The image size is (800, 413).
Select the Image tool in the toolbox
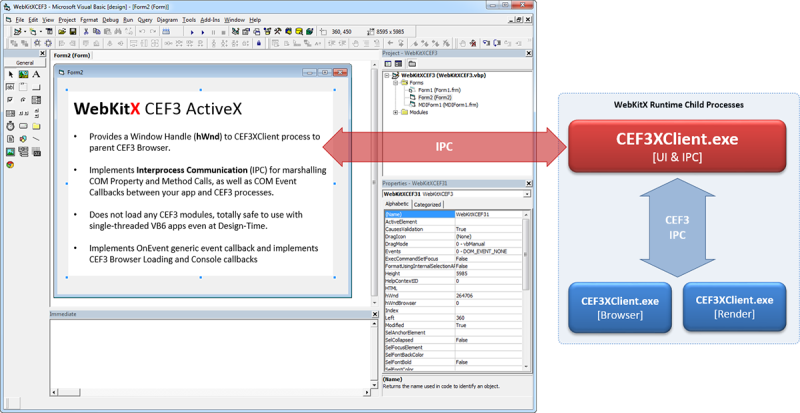pos(10,152)
